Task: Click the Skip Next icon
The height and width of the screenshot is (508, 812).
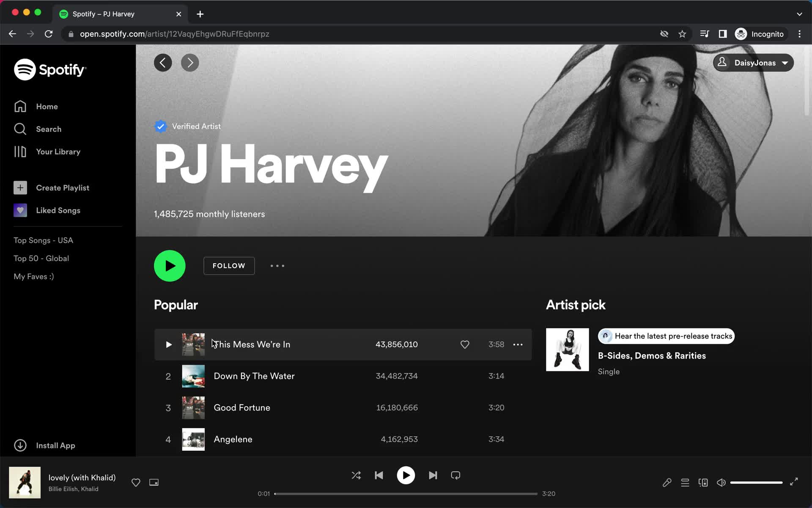Action: click(x=432, y=475)
